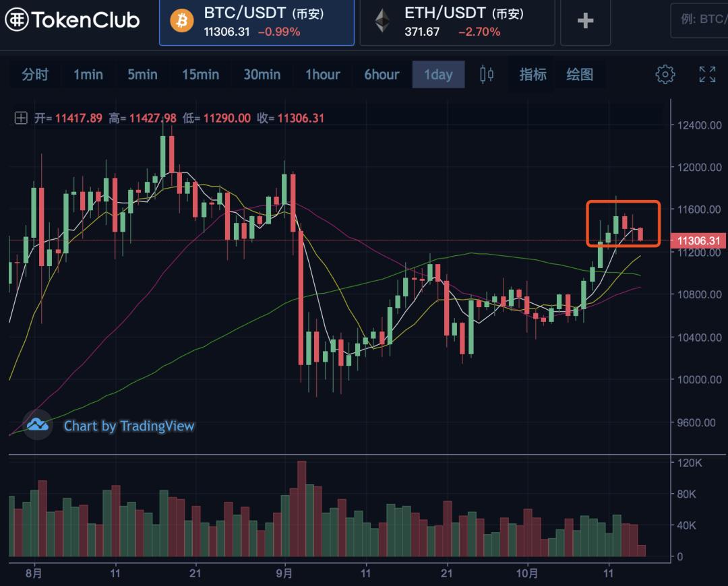Screen dimensions: 728x586
Task: Enter fullscreen chart mode
Action: pyautogui.click(x=707, y=74)
